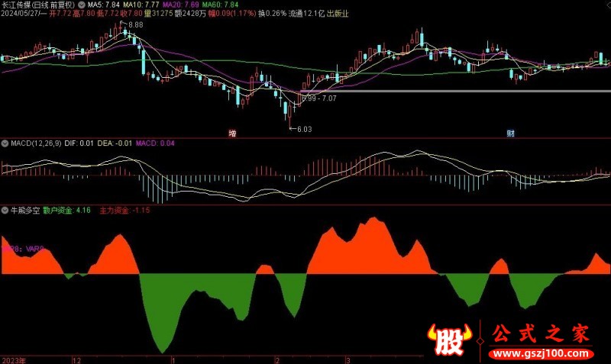Click the 8.88 high price annotation
This screenshot has width=611, height=364.
coord(136,24)
